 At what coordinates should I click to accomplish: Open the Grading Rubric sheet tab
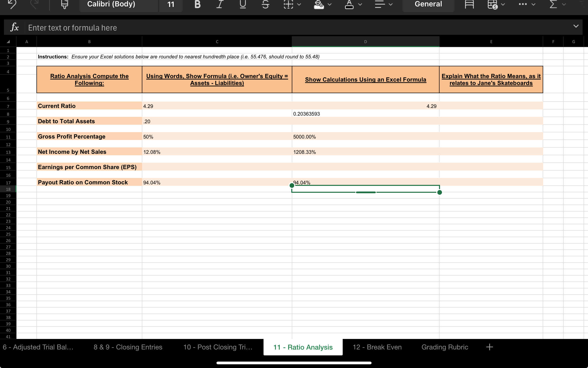(x=445, y=347)
